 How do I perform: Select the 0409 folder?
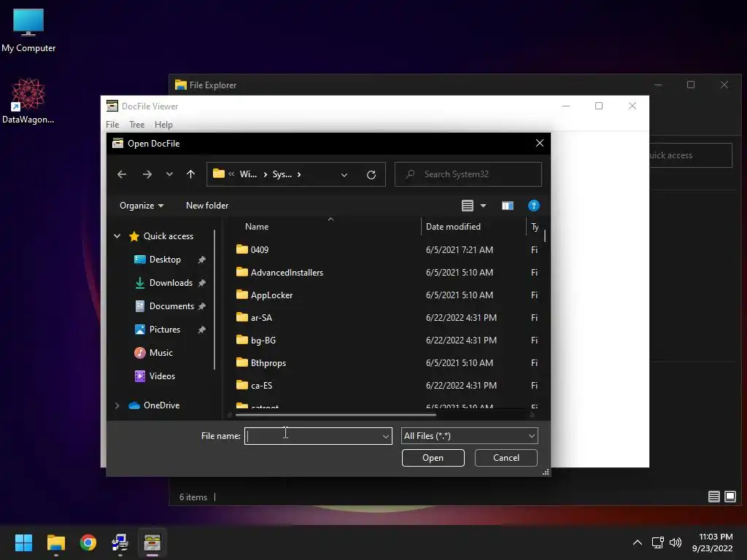260,249
